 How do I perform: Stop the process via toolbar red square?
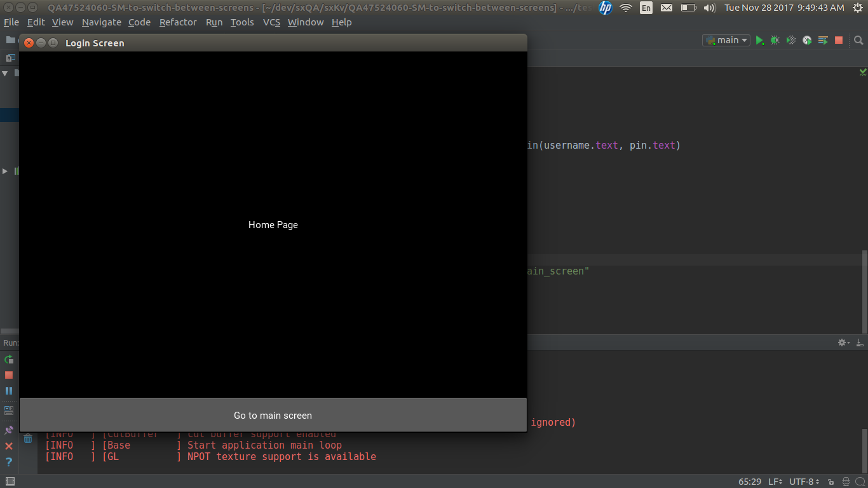839,40
